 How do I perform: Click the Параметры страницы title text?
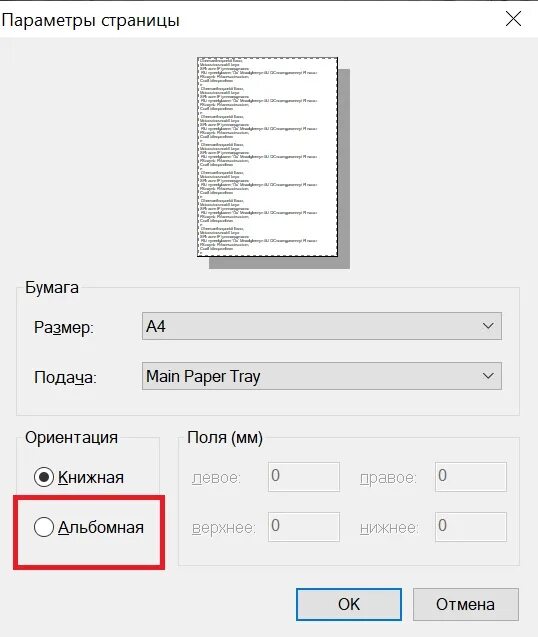click(90, 20)
